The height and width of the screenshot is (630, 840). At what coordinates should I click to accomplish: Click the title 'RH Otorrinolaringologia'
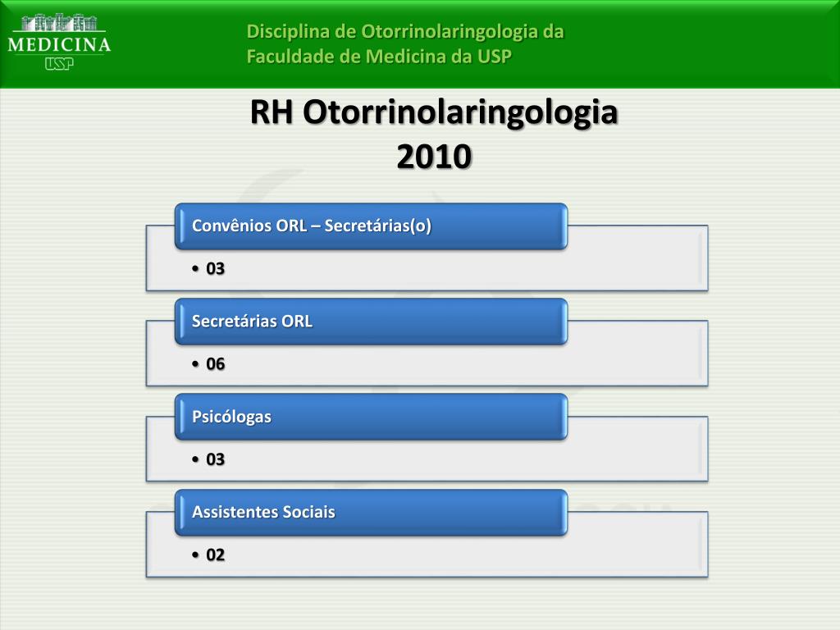[434, 112]
